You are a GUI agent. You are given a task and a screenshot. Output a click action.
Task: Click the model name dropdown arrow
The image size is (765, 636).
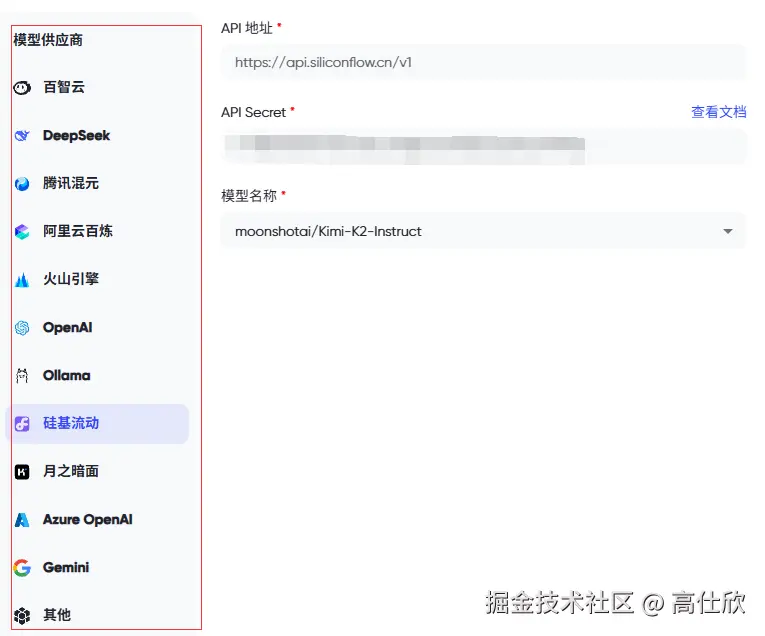coord(728,232)
